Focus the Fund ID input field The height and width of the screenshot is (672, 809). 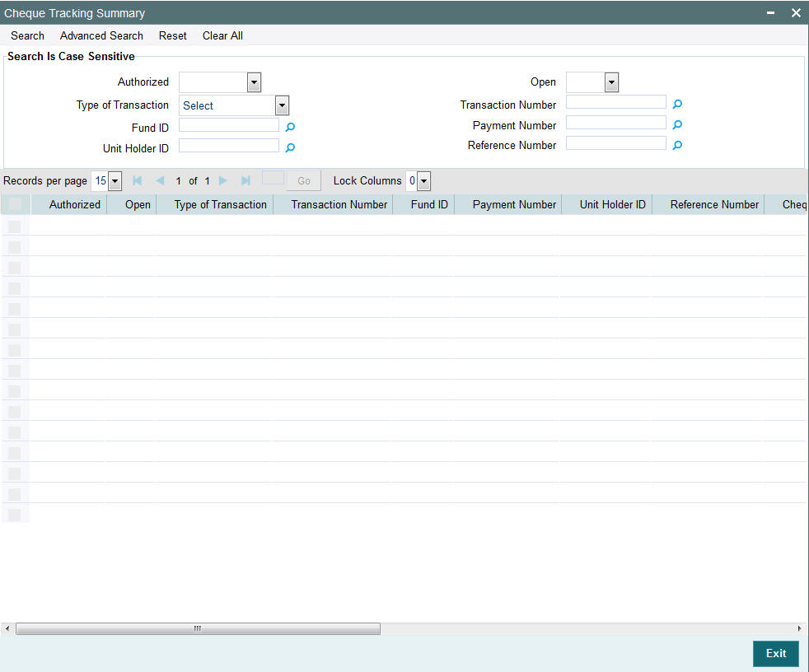[x=229, y=125]
